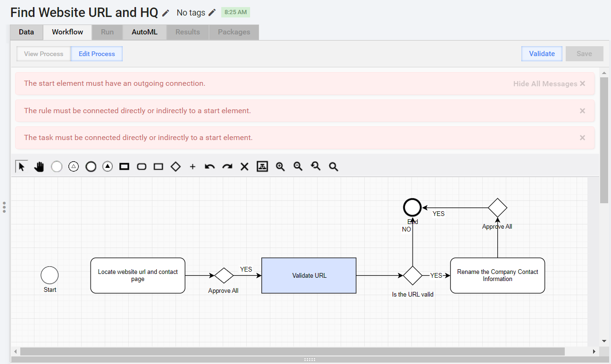611x364 pixels.
Task: Switch to View Process mode
Action: pyautogui.click(x=44, y=54)
